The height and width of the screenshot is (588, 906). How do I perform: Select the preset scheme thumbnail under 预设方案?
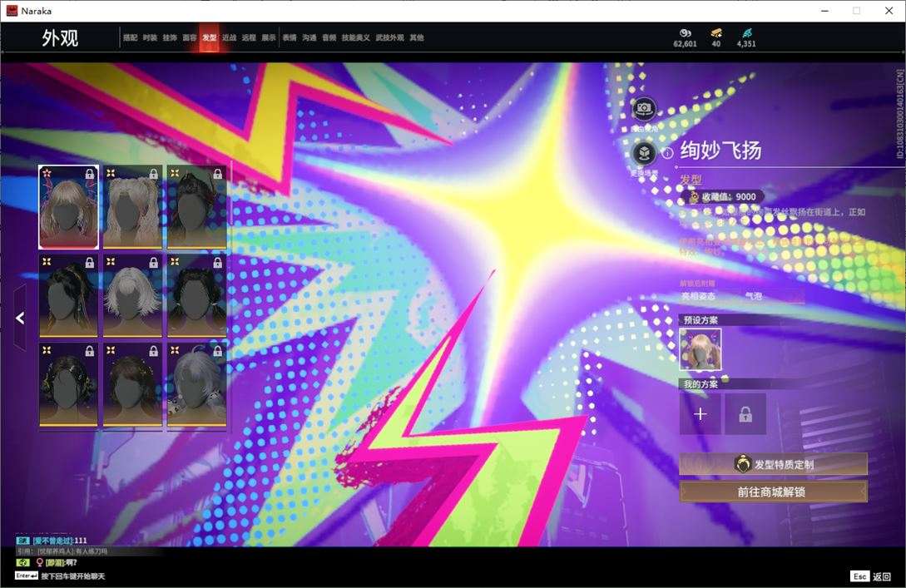701,349
